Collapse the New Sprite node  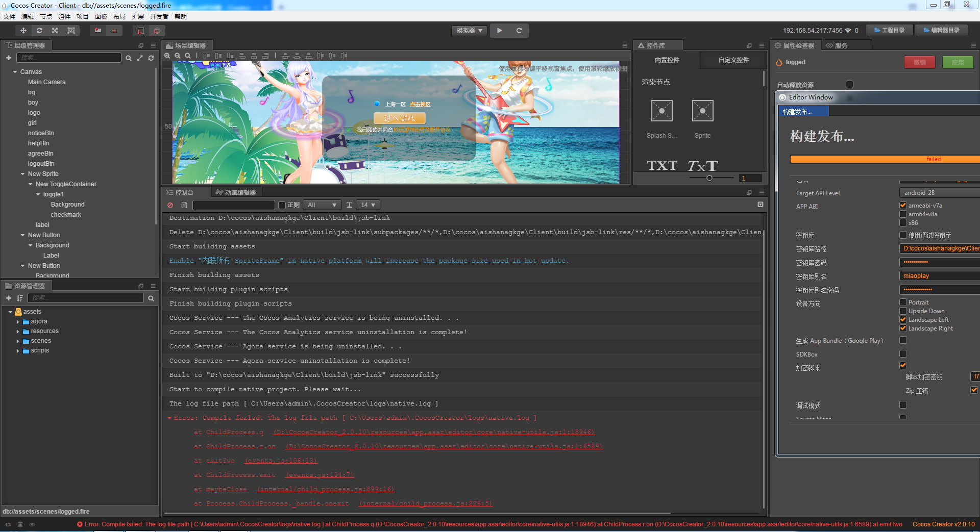point(22,174)
